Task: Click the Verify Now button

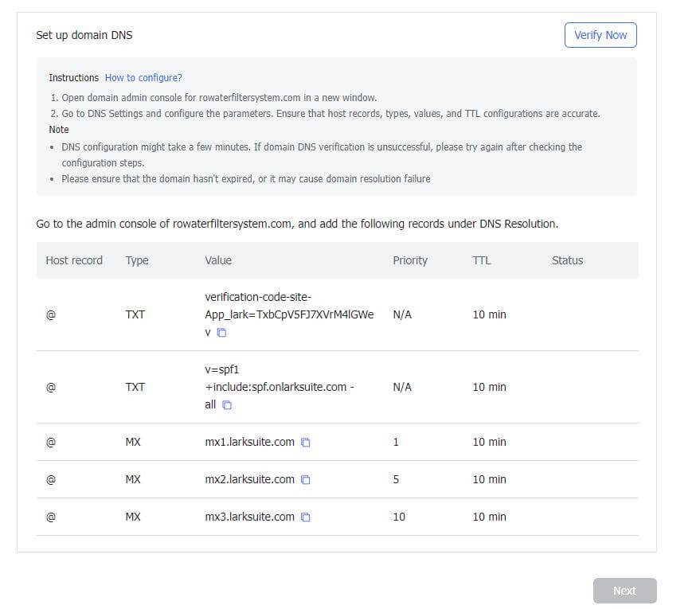Action: [600, 35]
